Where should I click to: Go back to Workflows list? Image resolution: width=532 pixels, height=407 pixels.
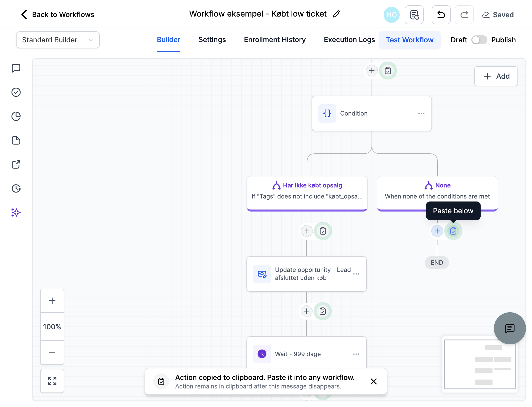(58, 15)
